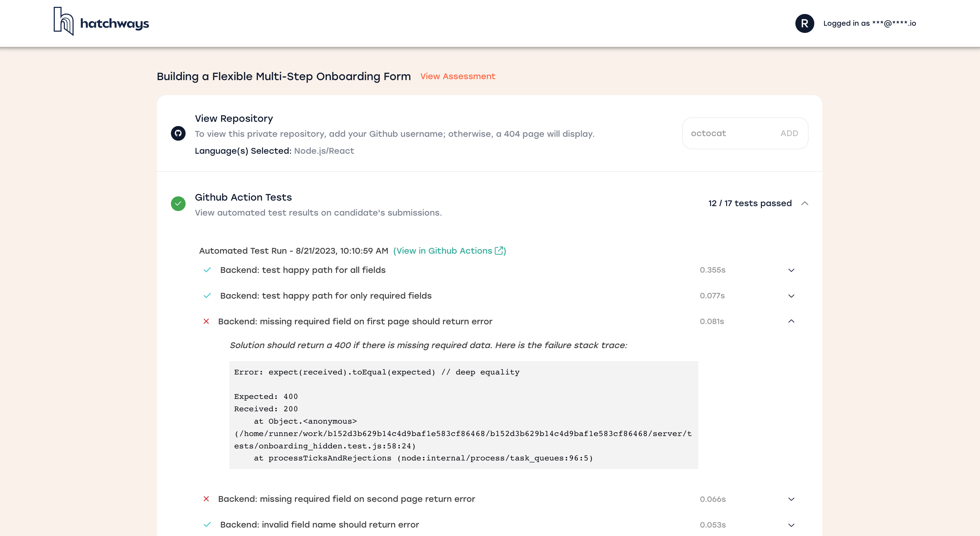Expand happy path for all fields test details
This screenshot has height=536, width=980.
791,270
